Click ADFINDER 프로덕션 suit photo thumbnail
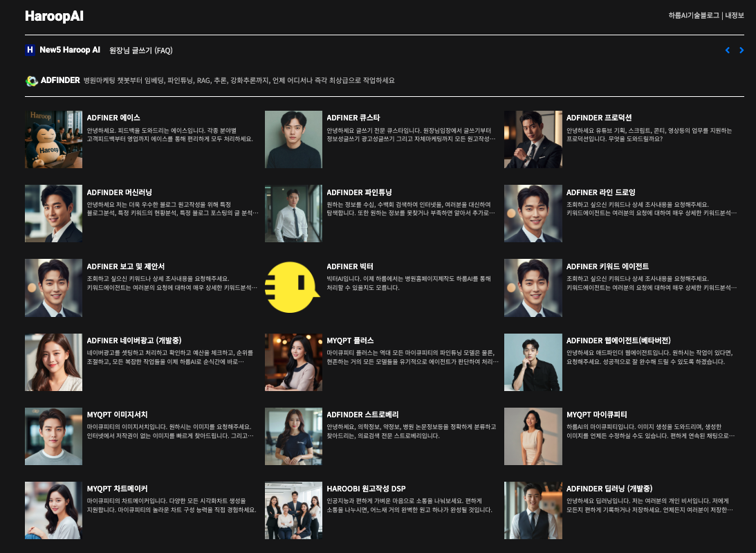This screenshot has width=756, height=553. pos(533,139)
